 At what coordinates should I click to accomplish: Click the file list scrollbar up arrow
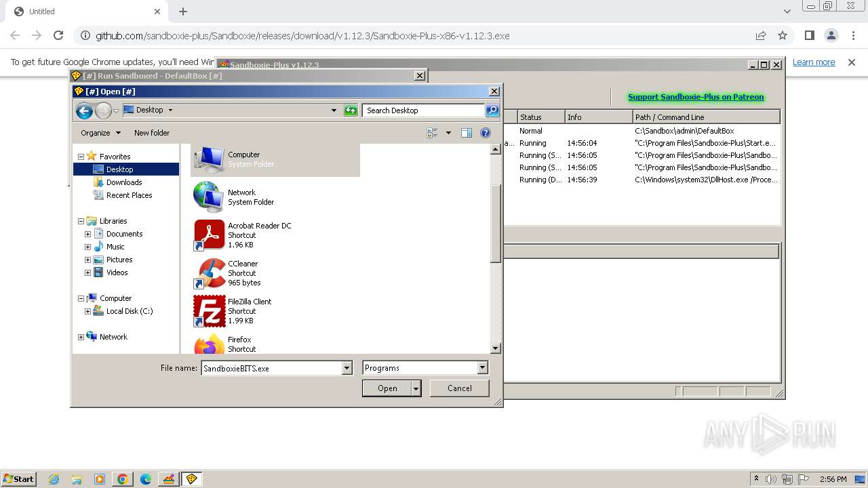(x=495, y=149)
